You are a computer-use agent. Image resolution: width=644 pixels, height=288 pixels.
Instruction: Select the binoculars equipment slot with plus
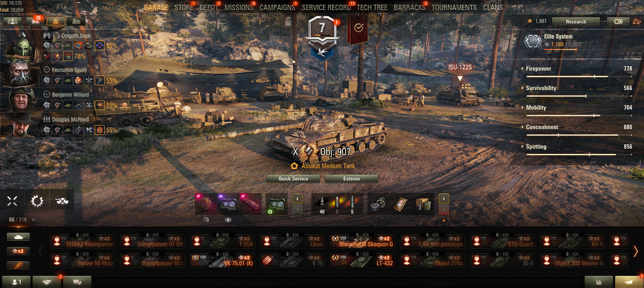pos(276,204)
